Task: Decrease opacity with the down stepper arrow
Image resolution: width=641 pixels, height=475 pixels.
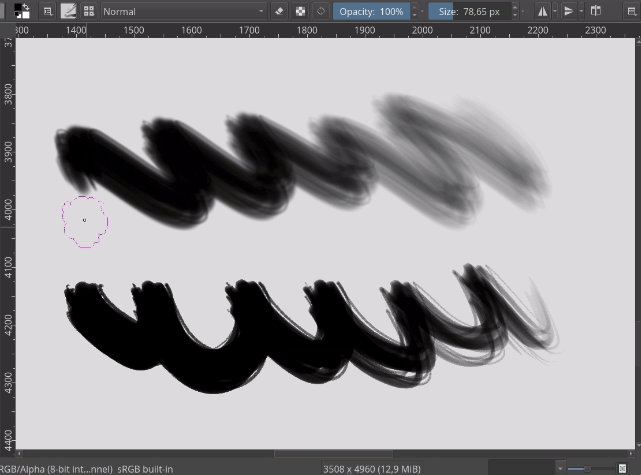Action: tap(415, 16)
